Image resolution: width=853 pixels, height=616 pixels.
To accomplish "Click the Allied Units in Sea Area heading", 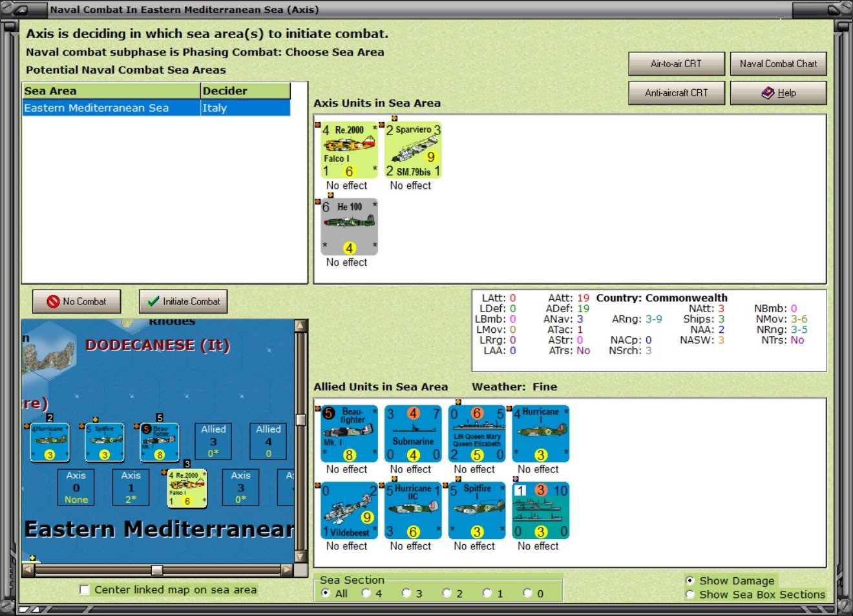I will (381, 387).
